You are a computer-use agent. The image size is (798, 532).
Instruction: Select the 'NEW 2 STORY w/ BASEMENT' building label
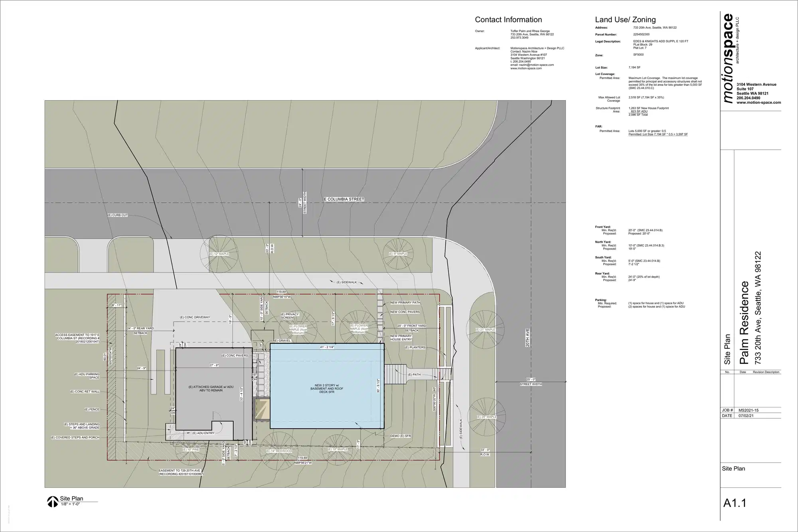click(326, 389)
